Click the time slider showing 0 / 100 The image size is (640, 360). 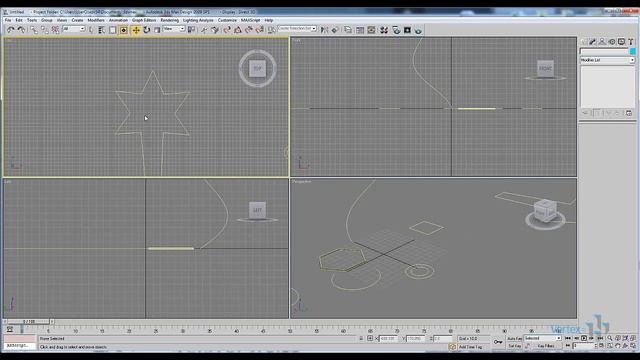[29, 322]
